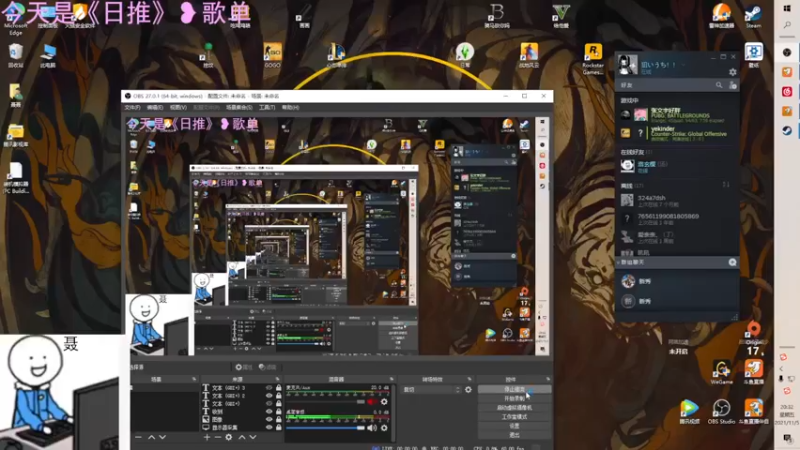This screenshot has width=800, height=450.
Task: Click the 启动虚拟摄像机 button
Action: point(514,408)
